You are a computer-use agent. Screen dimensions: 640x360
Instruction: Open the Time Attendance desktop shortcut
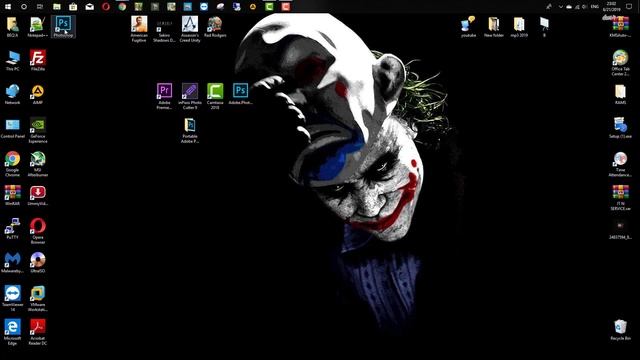620,164
